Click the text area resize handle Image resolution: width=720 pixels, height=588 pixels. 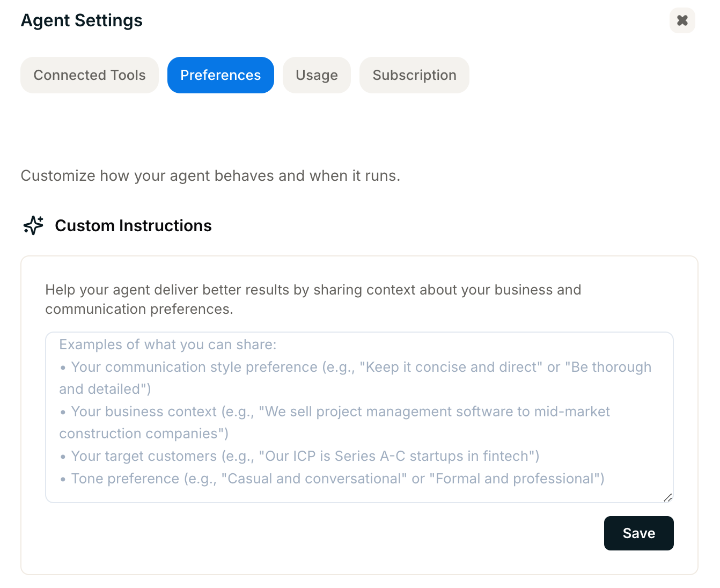(x=667, y=498)
